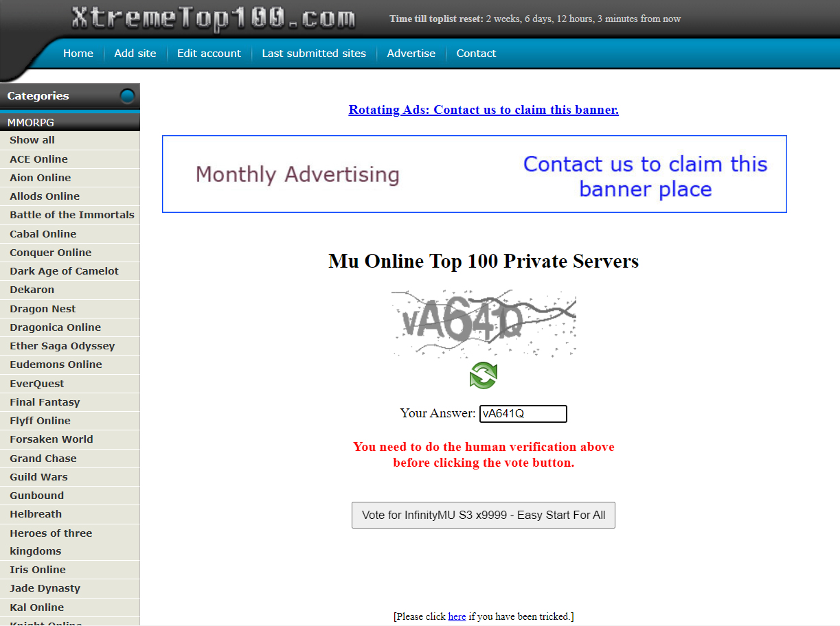
Task: Open the Guild Wars category
Action: [38, 477]
